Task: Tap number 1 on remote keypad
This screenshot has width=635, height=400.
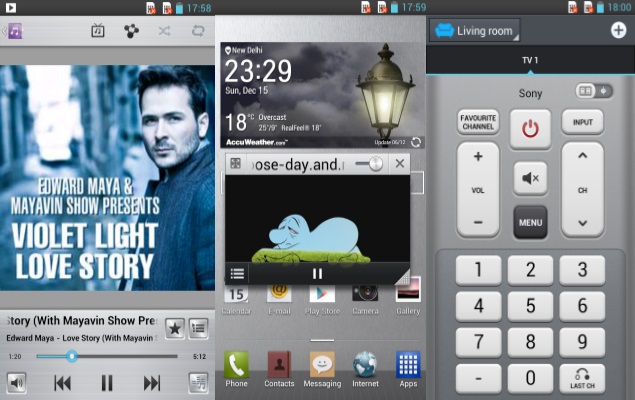Action: (478, 270)
